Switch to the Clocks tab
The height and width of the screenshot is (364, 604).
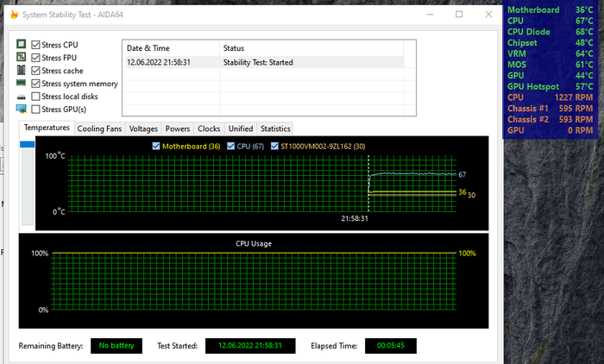pos(209,129)
